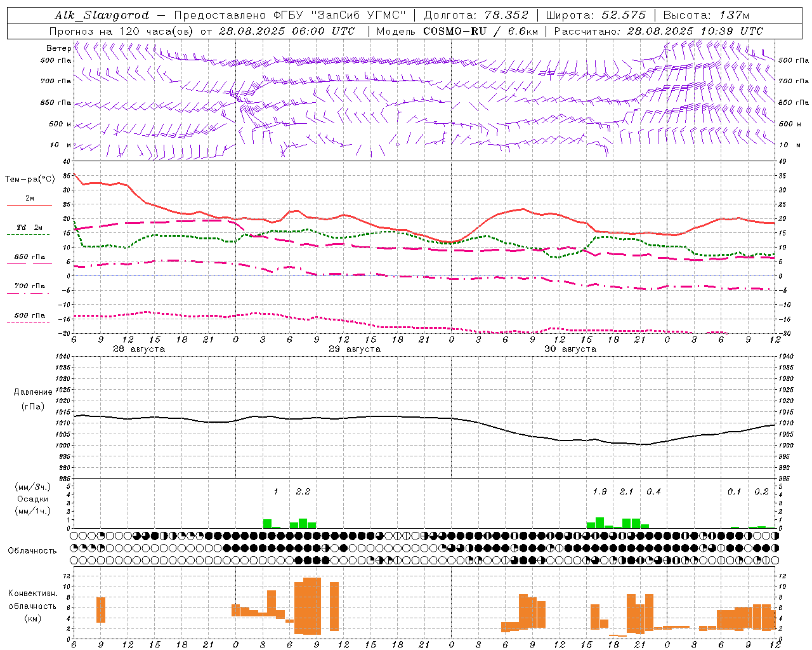Click the 500 гПа temperature legend entry
This screenshot has width=812, height=650.
coord(30,315)
